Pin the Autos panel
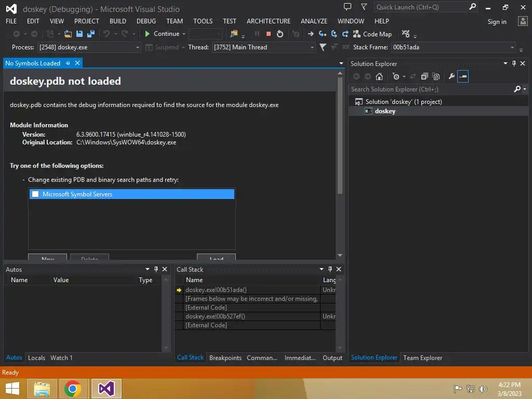The height and width of the screenshot is (399, 532). pos(156,269)
